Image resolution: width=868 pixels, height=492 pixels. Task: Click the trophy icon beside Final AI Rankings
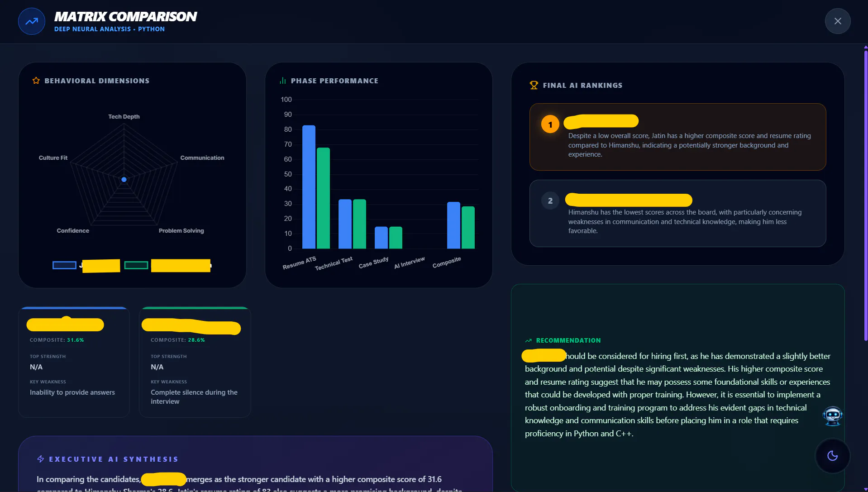(x=534, y=85)
